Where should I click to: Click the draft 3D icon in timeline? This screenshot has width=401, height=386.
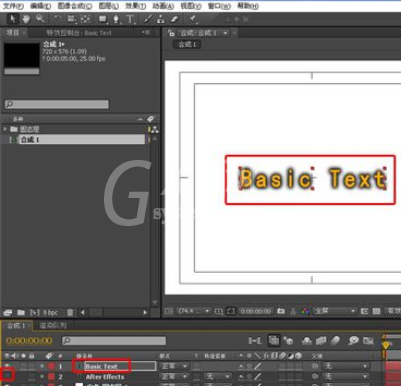288,341
